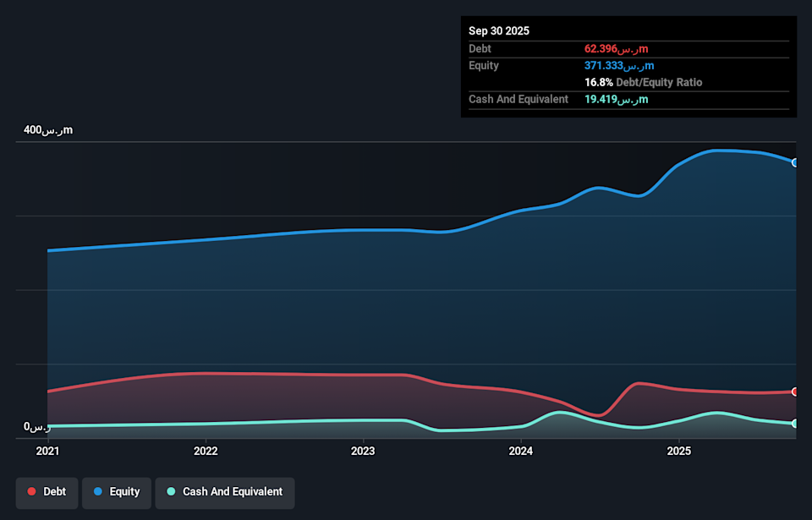Toggle the Equity legend series
Viewport: 812px width, 520px height.
116,492
